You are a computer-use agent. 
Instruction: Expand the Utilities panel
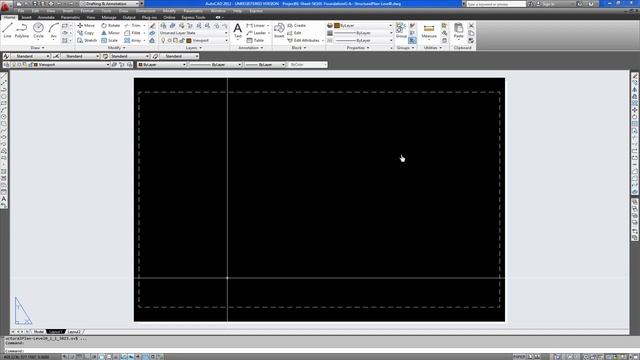pos(432,48)
